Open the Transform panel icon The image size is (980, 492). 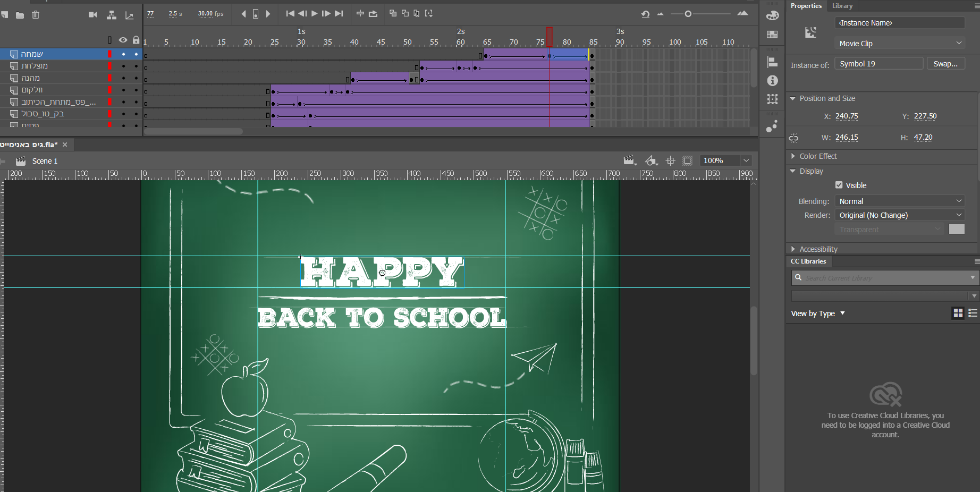[772, 99]
